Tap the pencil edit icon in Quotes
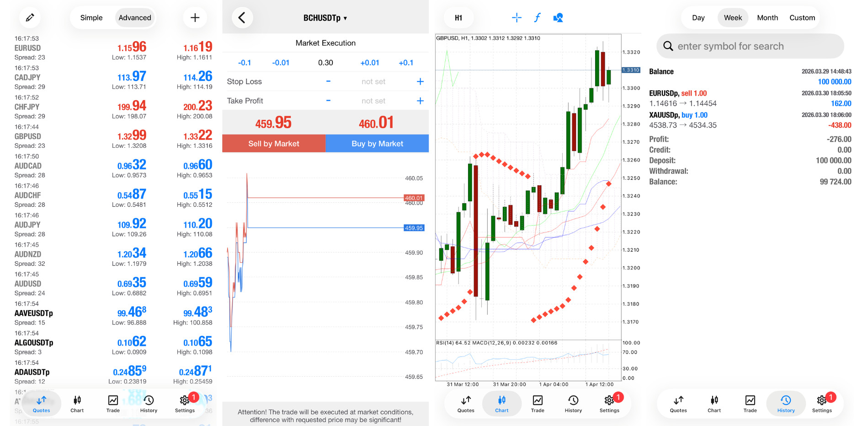The height and width of the screenshot is (426, 868). click(x=30, y=17)
